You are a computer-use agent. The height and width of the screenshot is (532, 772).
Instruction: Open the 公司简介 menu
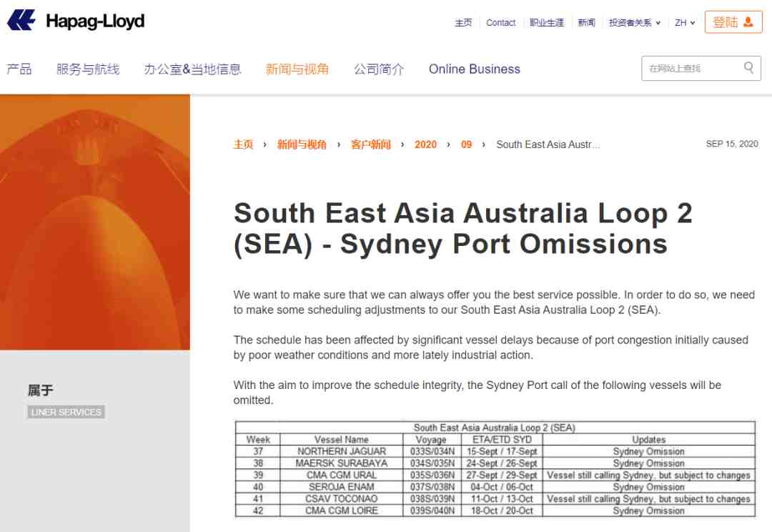[379, 69]
